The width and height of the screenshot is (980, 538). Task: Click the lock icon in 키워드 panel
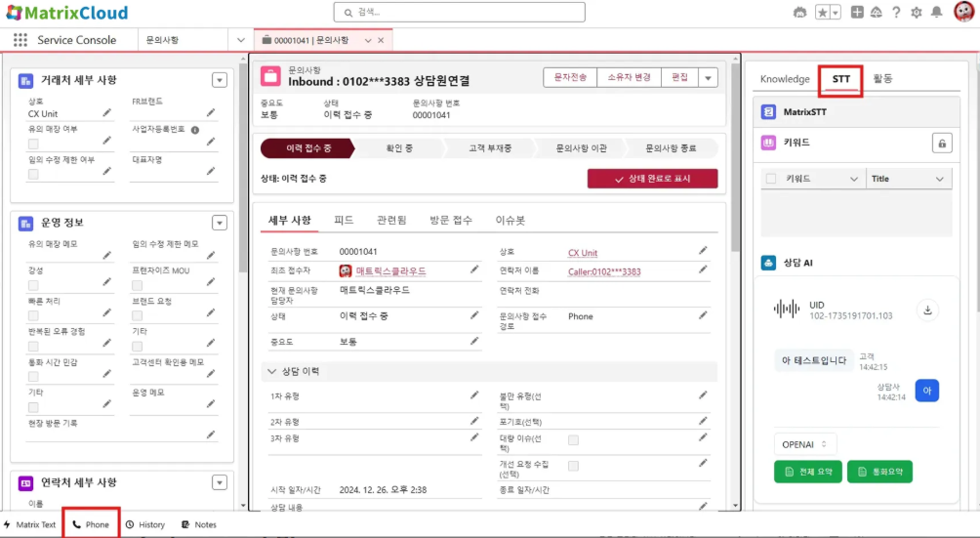click(x=941, y=143)
